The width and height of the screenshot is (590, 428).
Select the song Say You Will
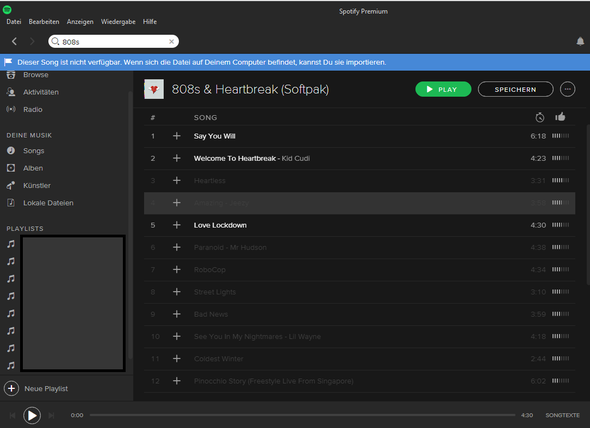(214, 136)
